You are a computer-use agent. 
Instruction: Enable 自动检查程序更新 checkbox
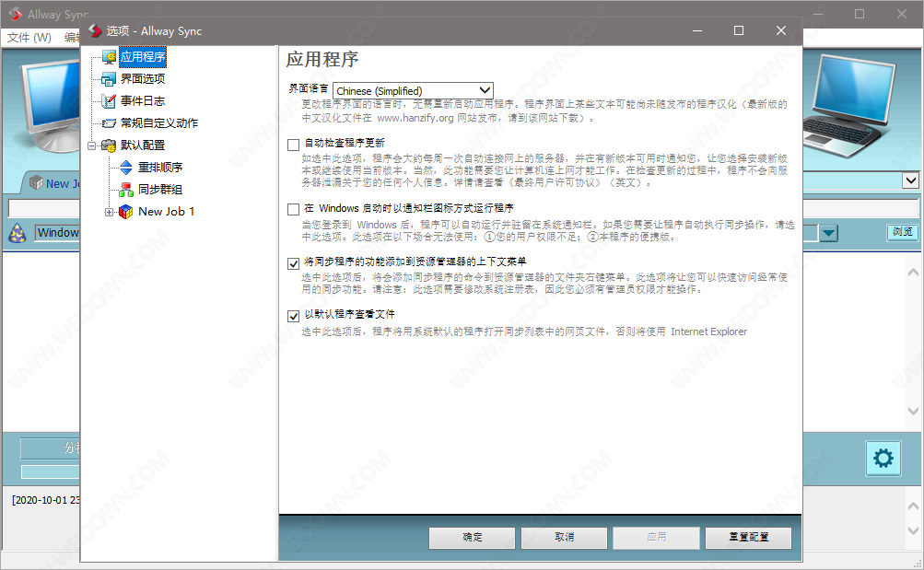point(294,145)
